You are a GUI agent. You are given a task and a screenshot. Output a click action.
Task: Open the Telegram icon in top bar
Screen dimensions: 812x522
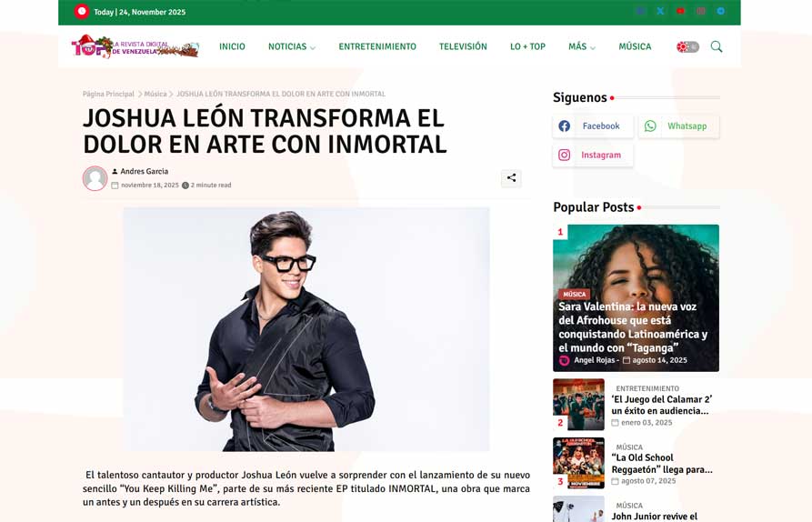[x=721, y=11]
